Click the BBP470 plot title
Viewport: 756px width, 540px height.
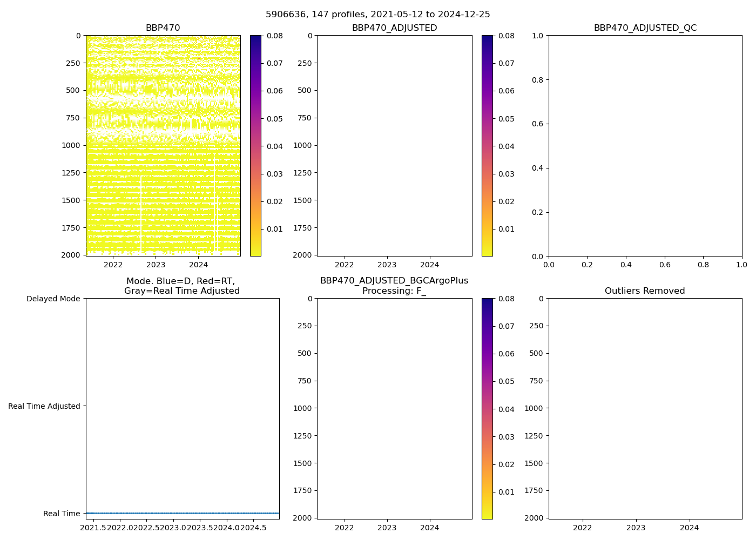point(163,28)
